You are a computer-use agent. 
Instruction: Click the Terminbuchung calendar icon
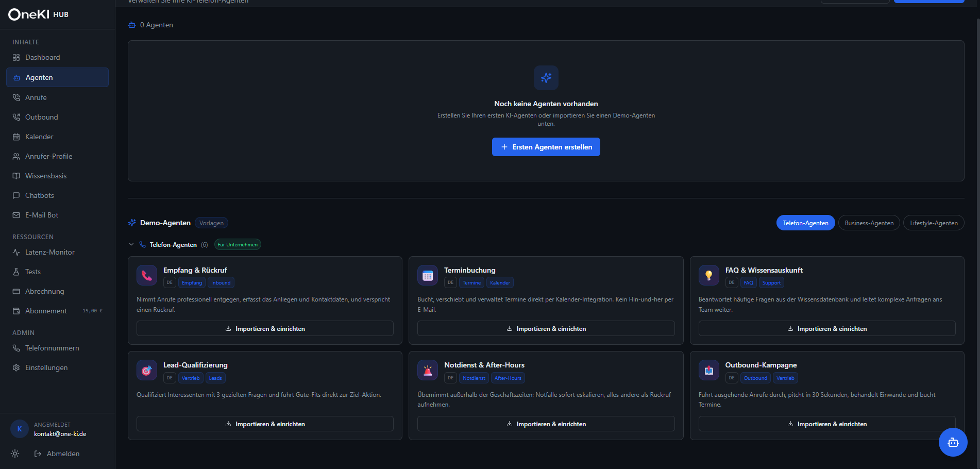428,275
